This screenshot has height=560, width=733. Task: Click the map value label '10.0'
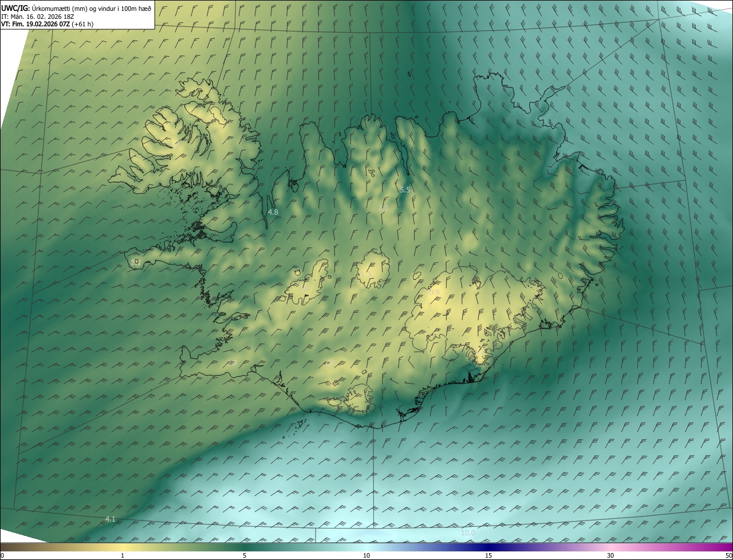[468, 533]
